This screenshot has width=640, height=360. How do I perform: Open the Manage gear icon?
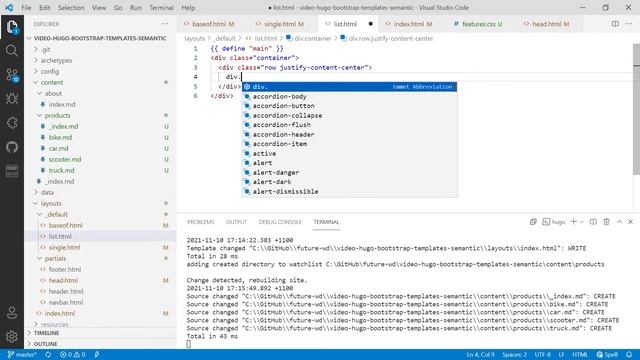click(12, 336)
